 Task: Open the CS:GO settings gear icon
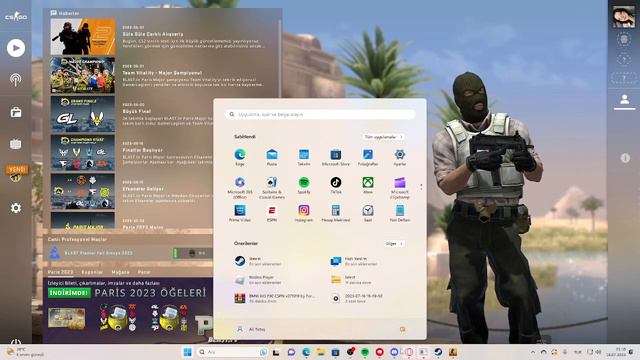click(16, 208)
